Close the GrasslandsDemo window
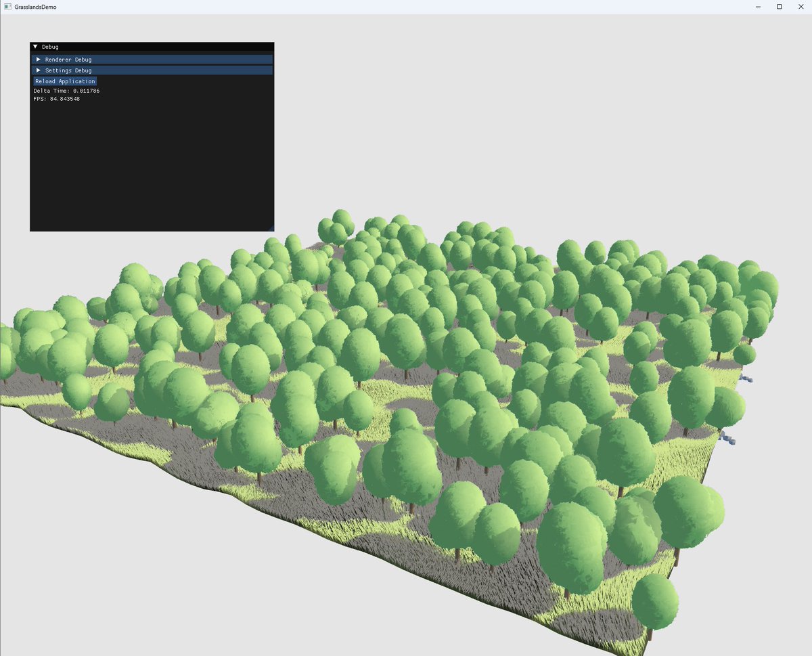Viewport: 812px width, 656px height. [800, 6]
